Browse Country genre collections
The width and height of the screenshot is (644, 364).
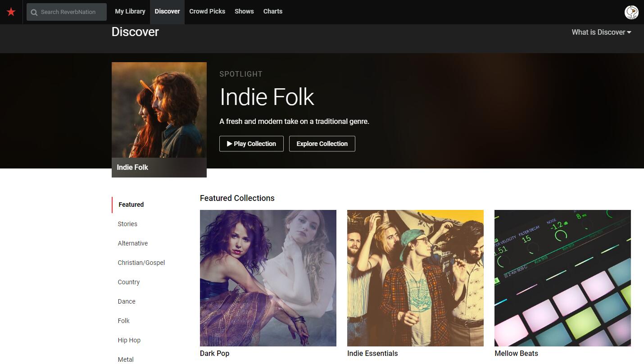[x=129, y=282]
